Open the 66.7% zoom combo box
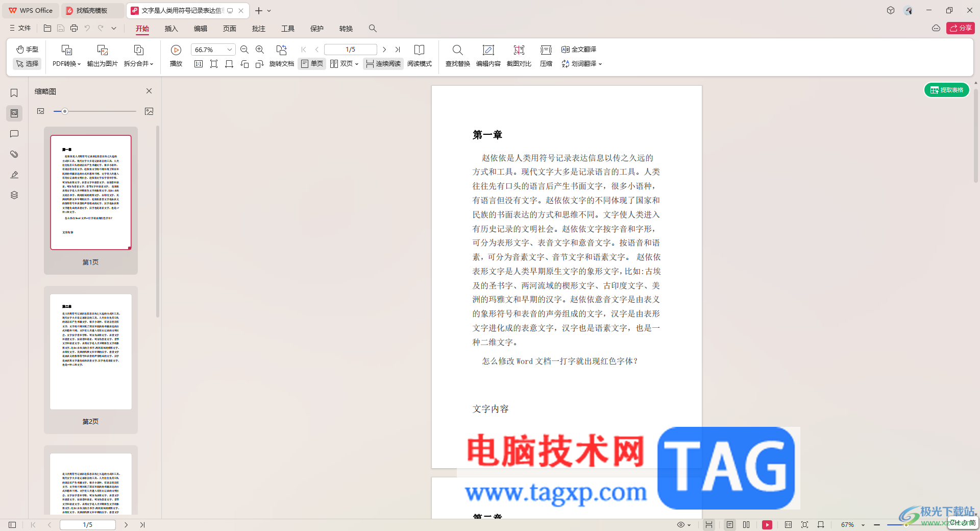 click(213, 50)
